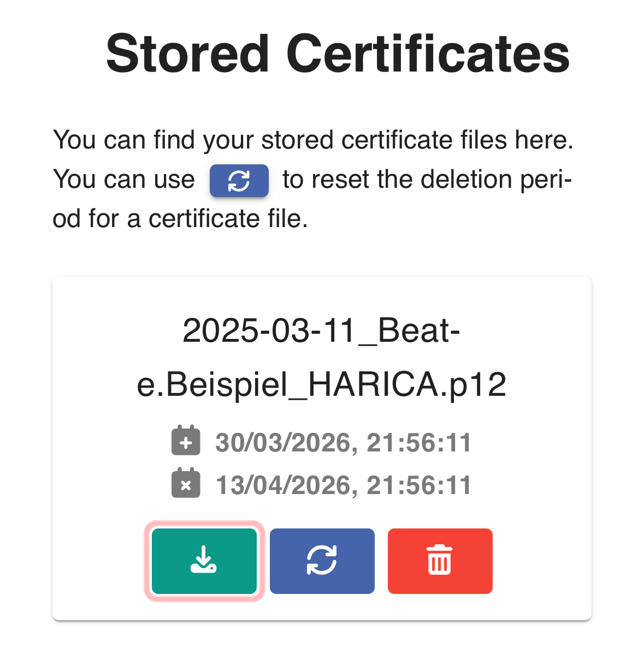Click the text "to reset the deletion peri-"
The height and width of the screenshot is (654, 644).
[x=427, y=180]
